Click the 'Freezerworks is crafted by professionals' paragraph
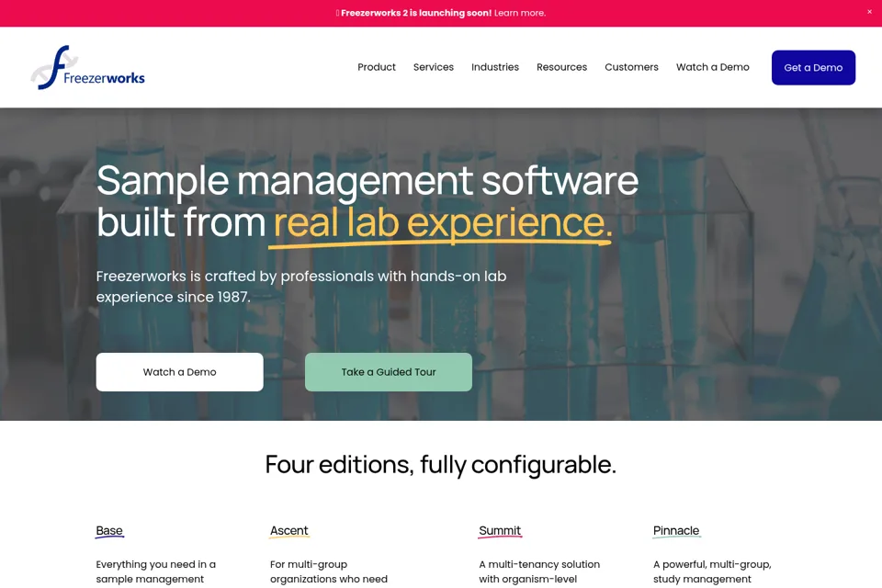 (x=301, y=287)
